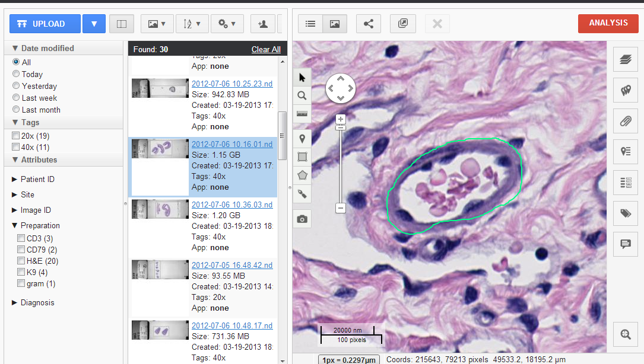Open the upload options dropdown arrow
The image size is (644, 364).
click(x=94, y=24)
